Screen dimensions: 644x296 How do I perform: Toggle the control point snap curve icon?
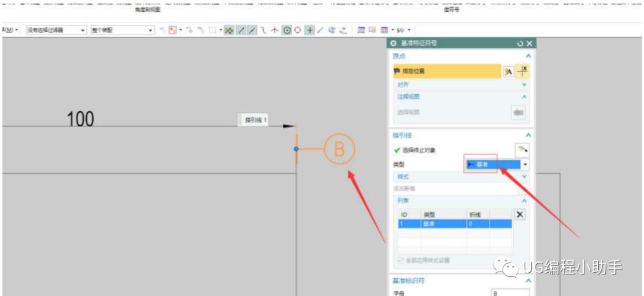(x=264, y=30)
